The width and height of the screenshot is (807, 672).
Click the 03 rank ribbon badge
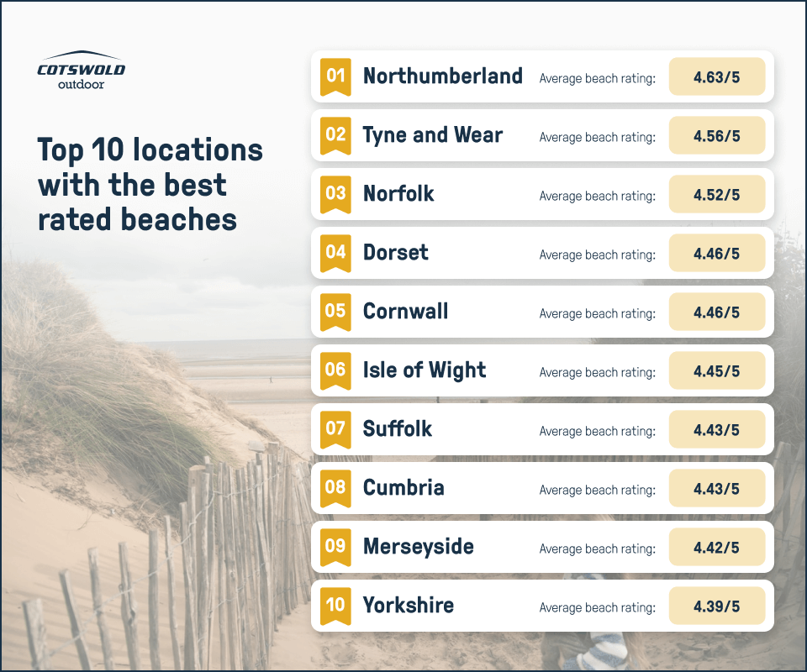pyautogui.click(x=335, y=194)
